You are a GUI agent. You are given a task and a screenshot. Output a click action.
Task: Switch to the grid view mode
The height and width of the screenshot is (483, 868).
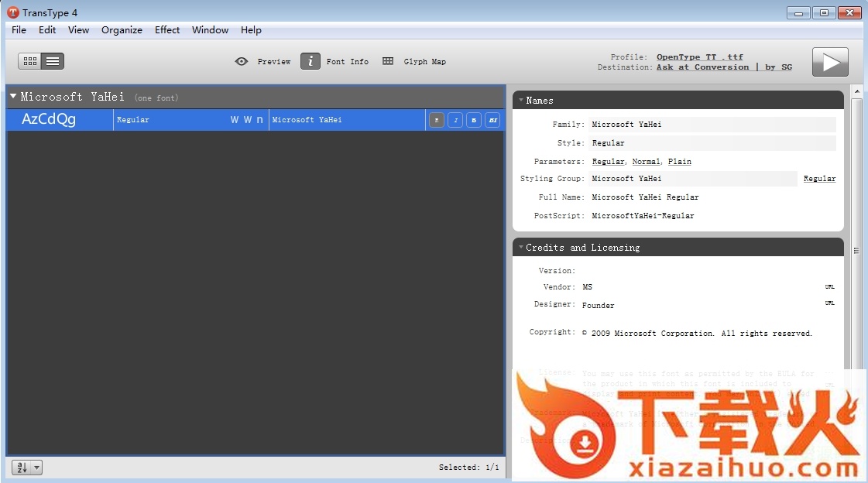[x=30, y=61]
